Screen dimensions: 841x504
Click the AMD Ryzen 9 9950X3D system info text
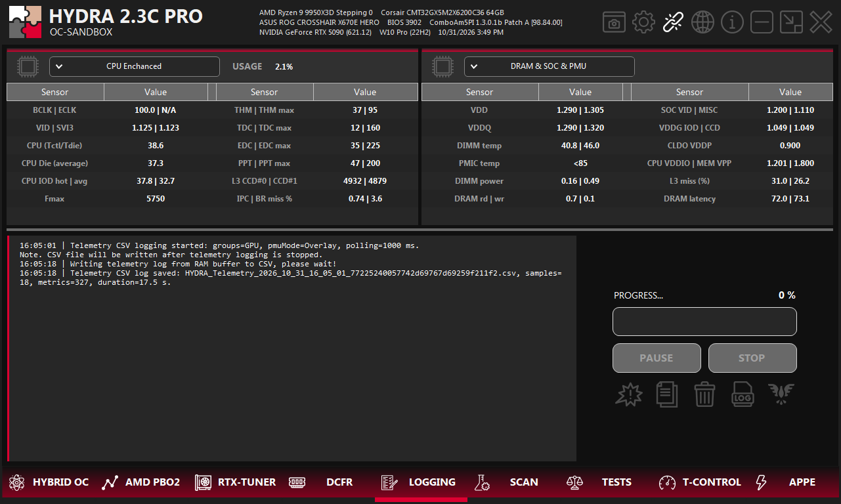pyautogui.click(x=316, y=12)
